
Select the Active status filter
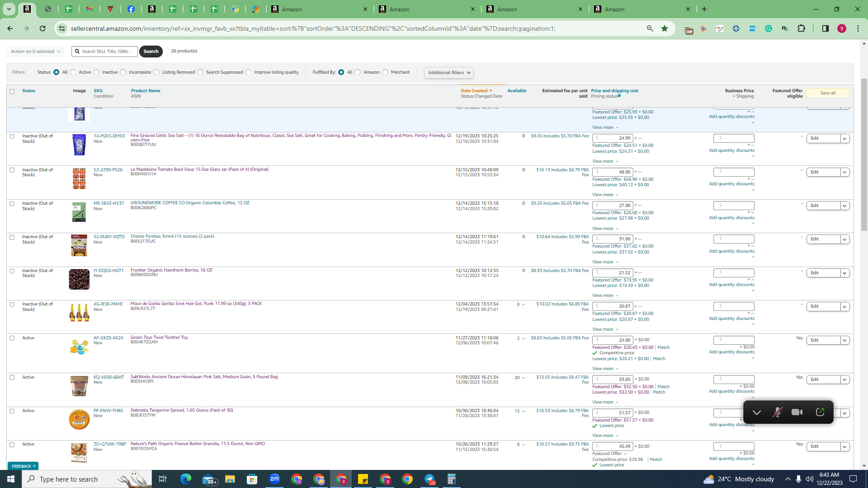click(x=73, y=72)
